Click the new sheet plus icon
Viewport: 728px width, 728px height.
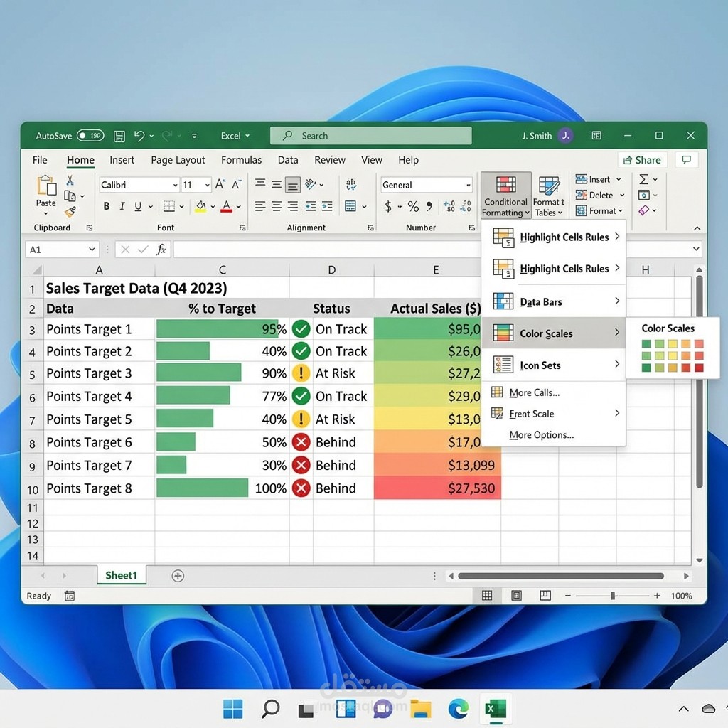click(x=178, y=576)
